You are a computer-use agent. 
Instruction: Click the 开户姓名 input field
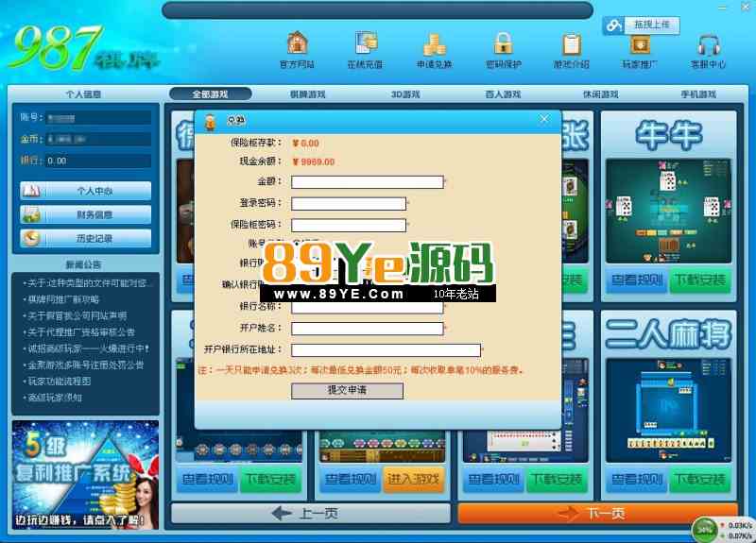[368, 329]
